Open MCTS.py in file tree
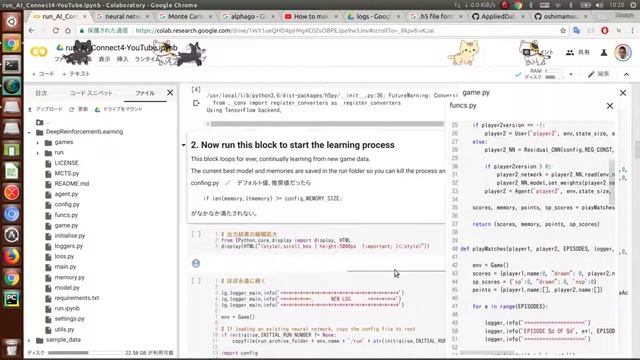The image size is (640, 360). [67, 173]
